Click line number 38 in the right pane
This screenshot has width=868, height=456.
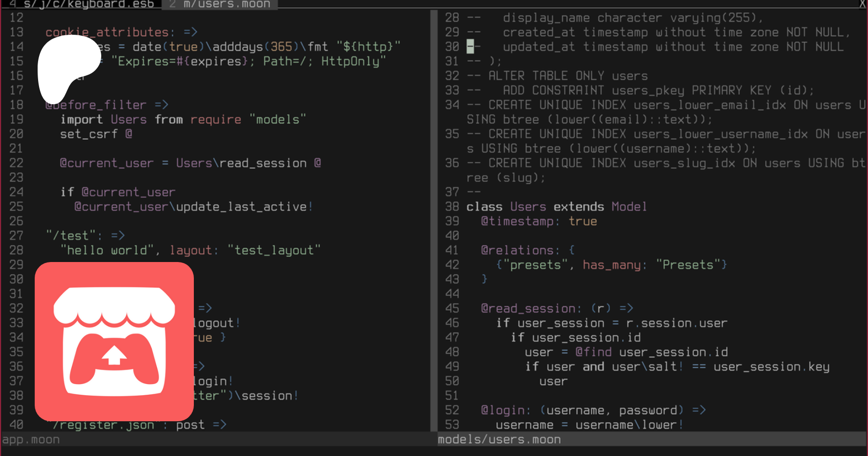pyautogui.click(x=452, y=207)
